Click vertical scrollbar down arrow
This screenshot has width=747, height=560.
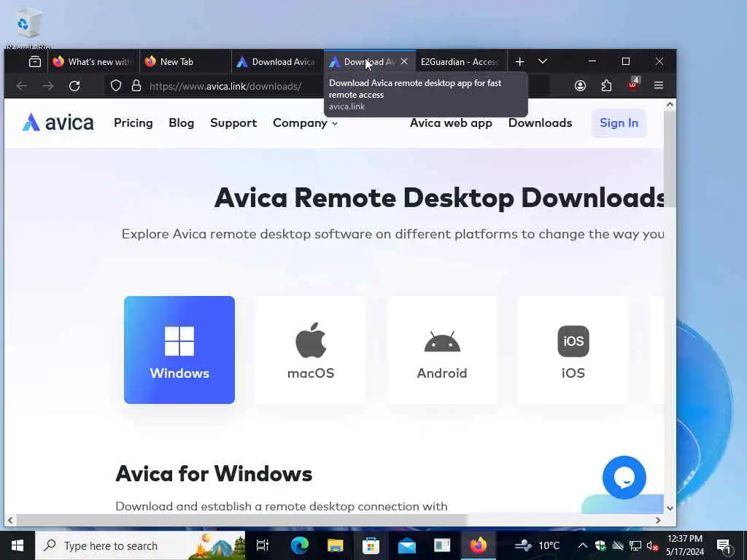pyautogui.click(x=670, y=508)
